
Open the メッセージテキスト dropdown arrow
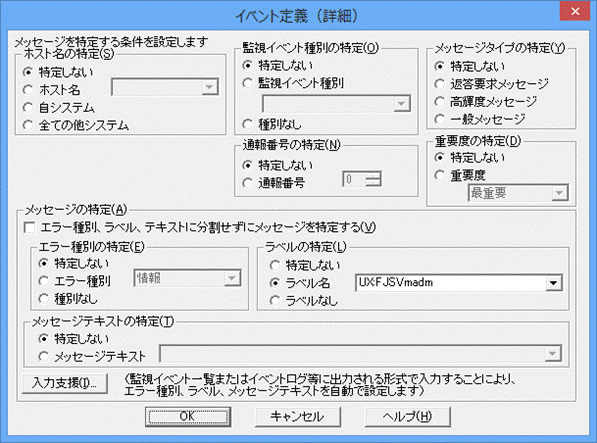pyautogui.click(x=553, y=354)
